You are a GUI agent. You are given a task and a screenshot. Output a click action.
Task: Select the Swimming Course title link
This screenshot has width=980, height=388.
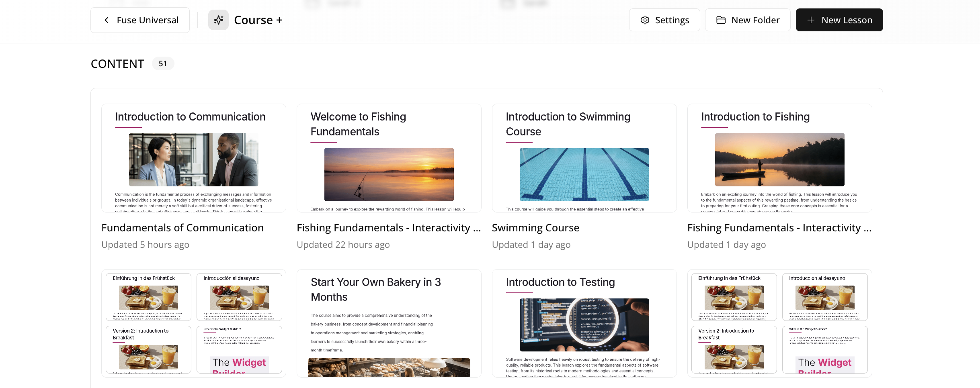[535, 228]
